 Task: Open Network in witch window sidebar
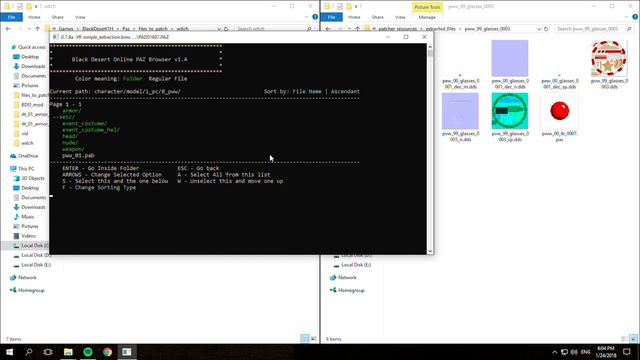tap(27, 278)
